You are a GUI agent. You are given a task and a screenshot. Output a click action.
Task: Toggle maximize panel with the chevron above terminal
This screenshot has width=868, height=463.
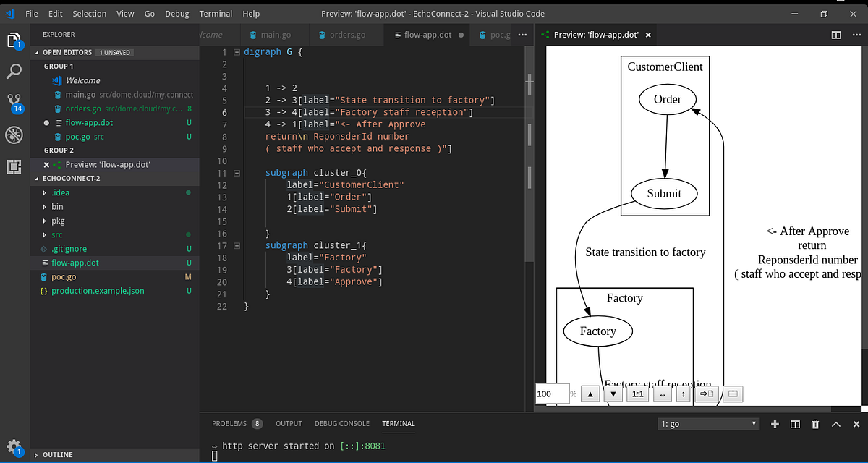tap(836, 424)
